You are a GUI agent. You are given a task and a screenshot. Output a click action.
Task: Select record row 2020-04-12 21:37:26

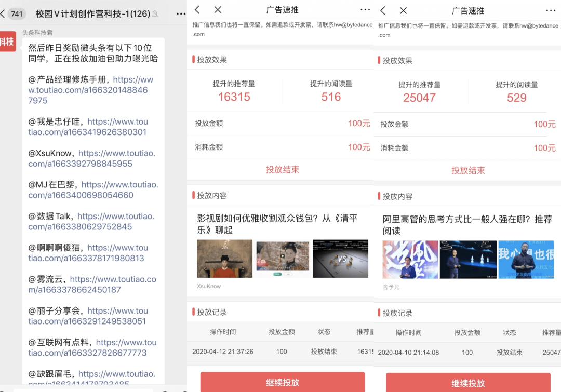pos(280,352)
